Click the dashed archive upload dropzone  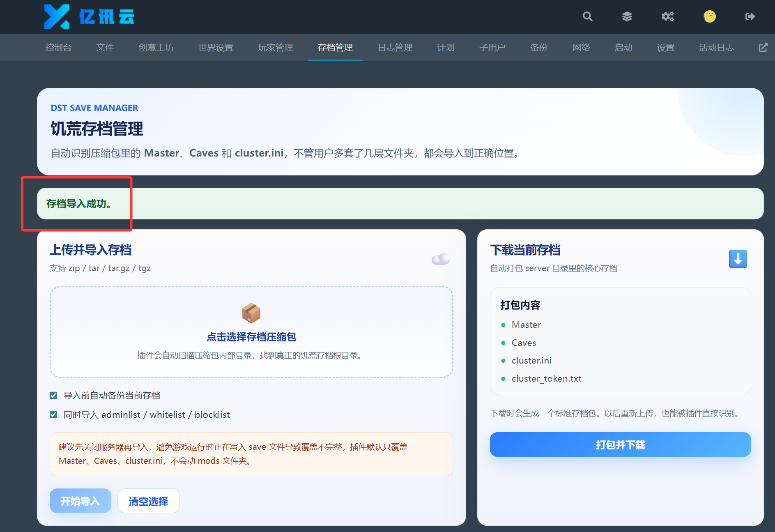(251, 332)
